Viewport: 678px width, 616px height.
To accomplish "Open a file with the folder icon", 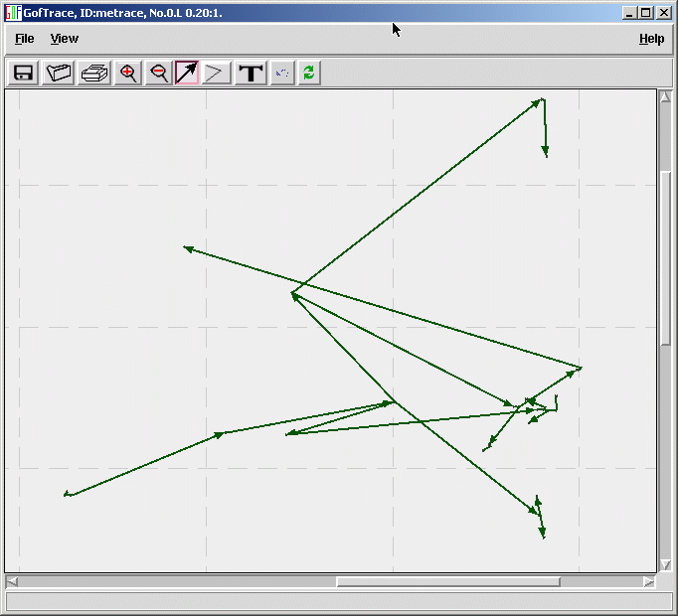I will click(60, 73).
